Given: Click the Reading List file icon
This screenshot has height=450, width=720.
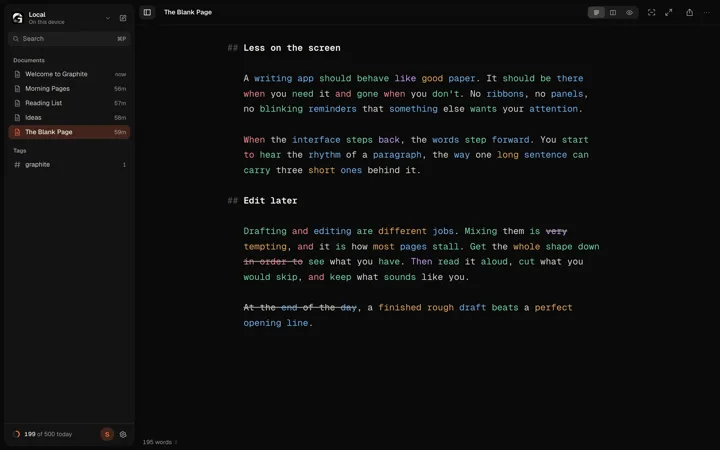Looking at the screenshot, I should (17, 103).
